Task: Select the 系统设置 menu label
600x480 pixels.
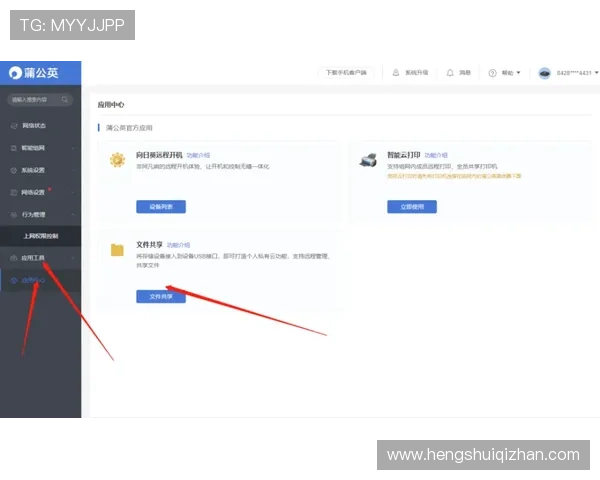Action: [33, 170]
